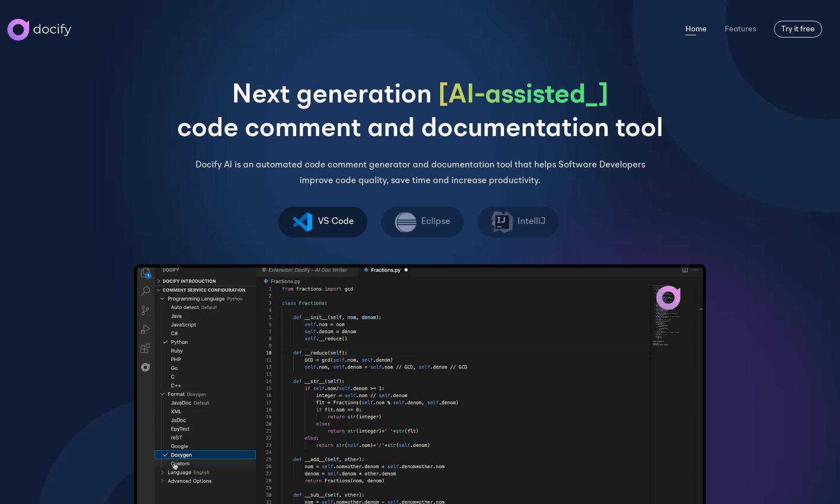Collapse Comment Service Configuration section

[x=205, y=290]
